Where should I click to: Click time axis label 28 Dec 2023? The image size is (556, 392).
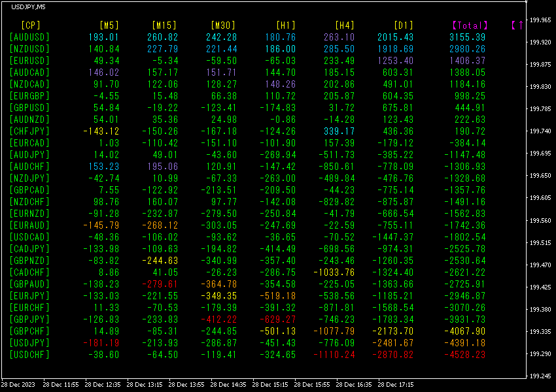(18, 385)
